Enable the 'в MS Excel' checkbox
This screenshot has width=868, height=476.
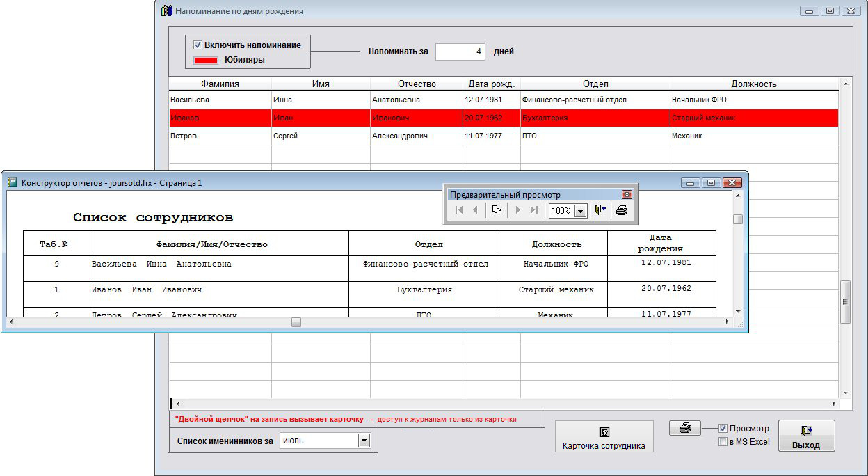pos(723,442)
